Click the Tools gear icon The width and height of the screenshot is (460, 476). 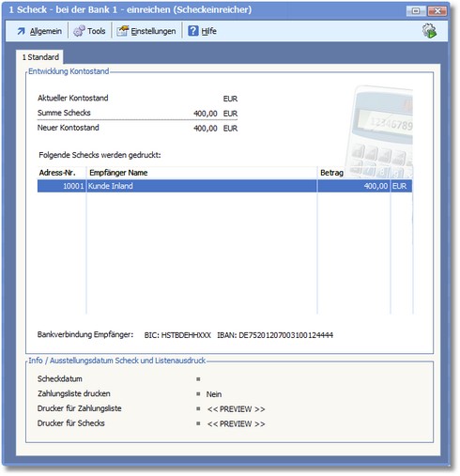[79, 31]
